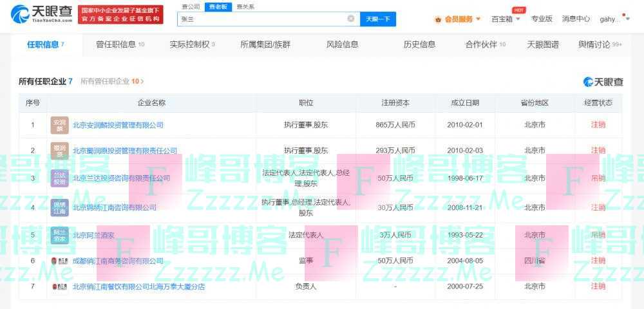Click the 阿兰酒家 company logo icon
This screenshot has height=309, width=644.
pyautogui.click(x=59, y=235)
